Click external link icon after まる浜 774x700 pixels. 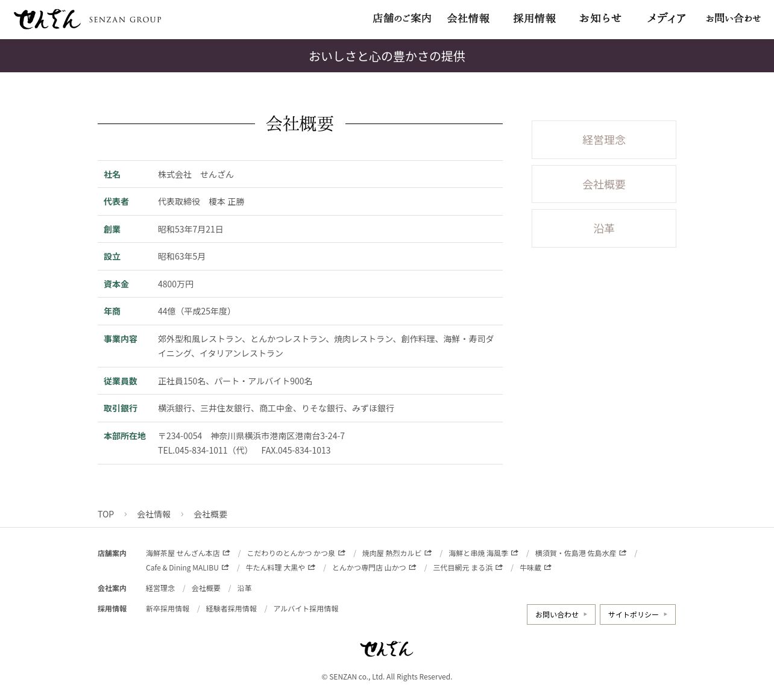click(x=499, y=567)
